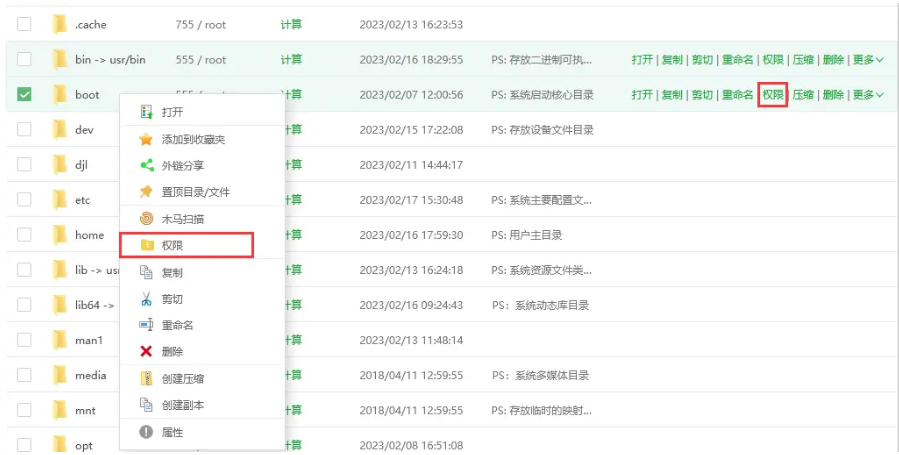Click 计算 in the .cache row
This screenshot has width=899, height=455.
click(x=291, y=25)
